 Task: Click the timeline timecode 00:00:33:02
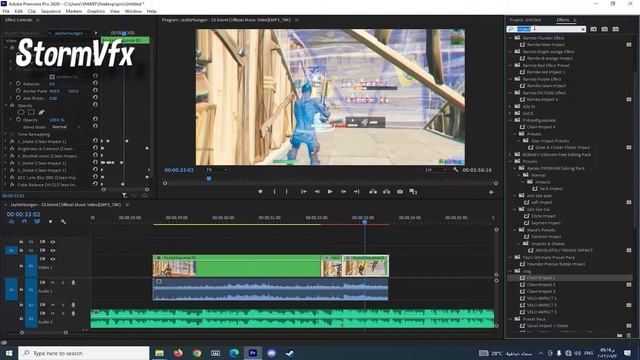tap(23, 214)
